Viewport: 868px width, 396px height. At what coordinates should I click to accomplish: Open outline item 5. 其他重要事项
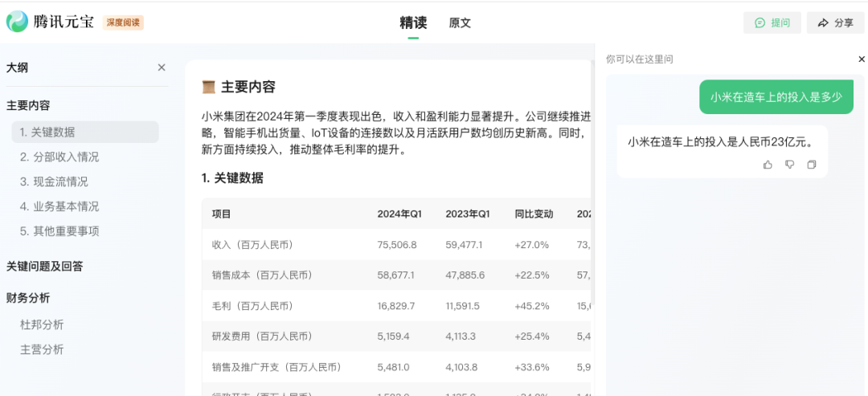[x=59, y=231]
